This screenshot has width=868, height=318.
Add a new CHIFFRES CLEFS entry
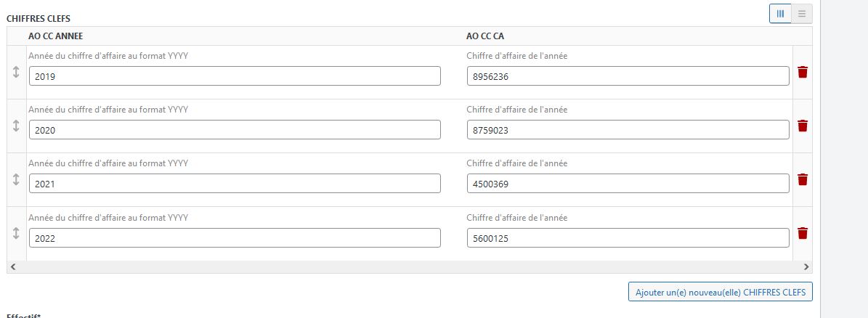tap(721, 291)
